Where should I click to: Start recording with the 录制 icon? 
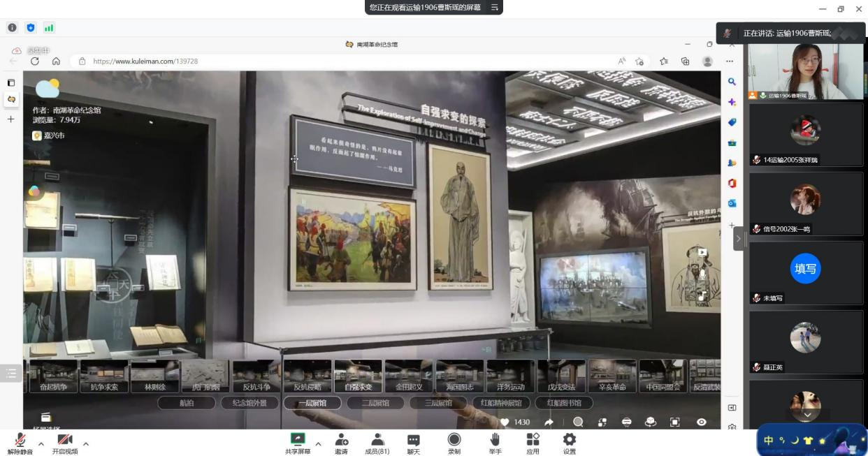(x=454, y=440)
